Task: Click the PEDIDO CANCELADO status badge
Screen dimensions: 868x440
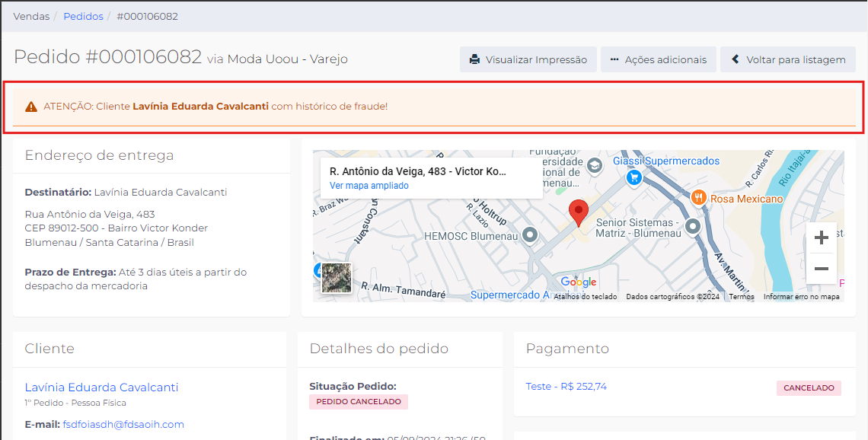Action: [359, 402]
